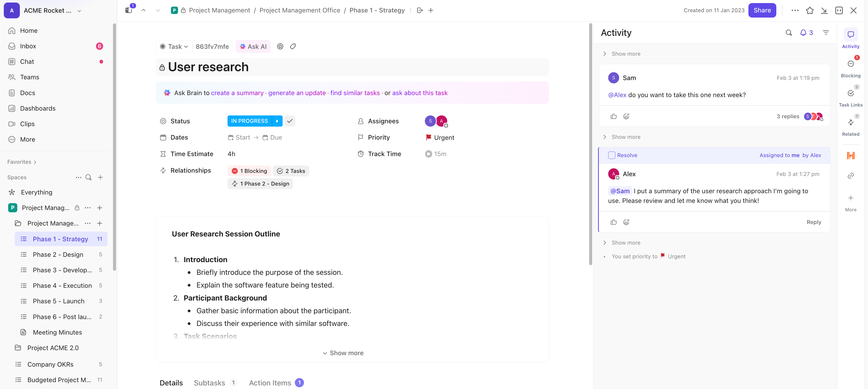The width and height of the screenshot is (868, 389).
Task: Start the Track Time play button
Action: click(x=428, y=154)
